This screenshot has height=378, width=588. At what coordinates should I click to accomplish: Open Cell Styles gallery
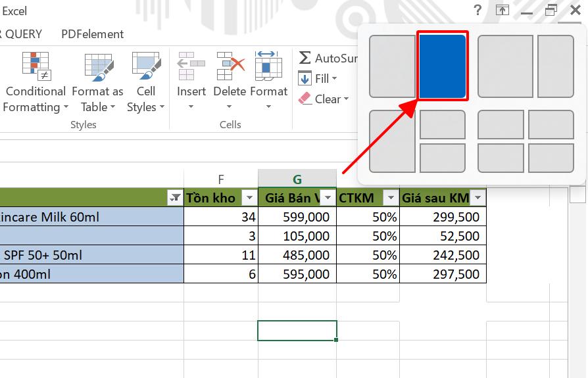[146, 82]
